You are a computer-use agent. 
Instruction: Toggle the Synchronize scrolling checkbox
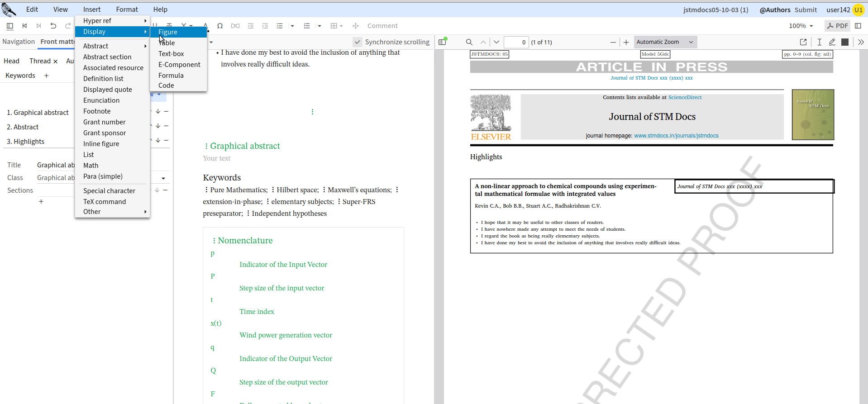pos(358,42)
